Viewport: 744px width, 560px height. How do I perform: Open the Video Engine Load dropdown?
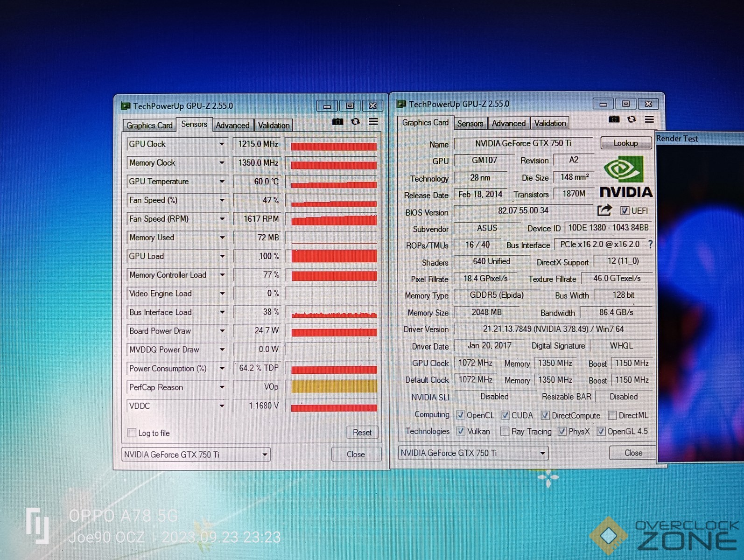coord(222,294)
